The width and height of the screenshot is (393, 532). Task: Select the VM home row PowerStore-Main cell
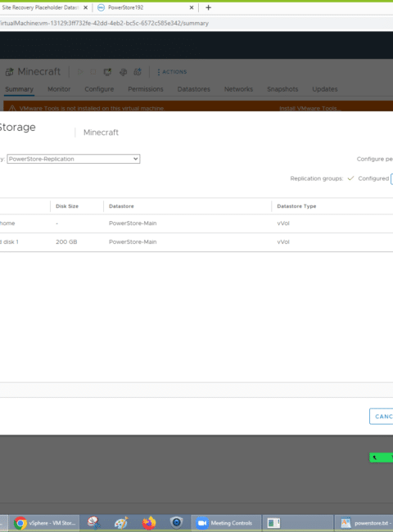pos(133,223)
